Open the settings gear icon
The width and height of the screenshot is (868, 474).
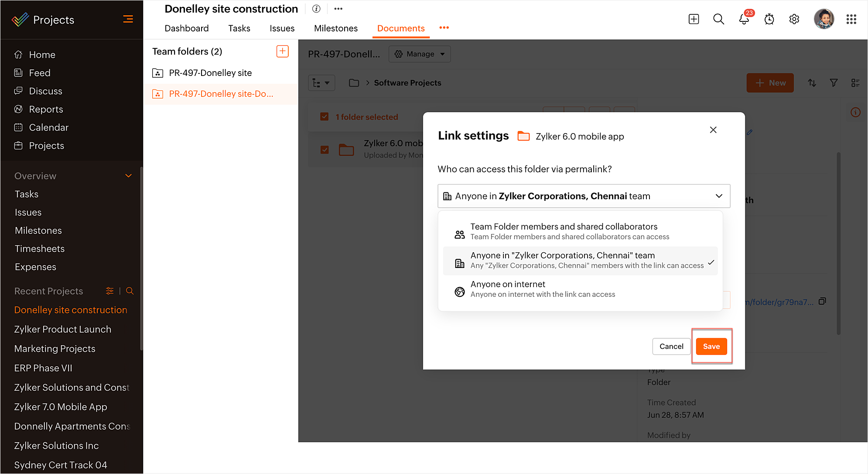click(x=794, y=20)
